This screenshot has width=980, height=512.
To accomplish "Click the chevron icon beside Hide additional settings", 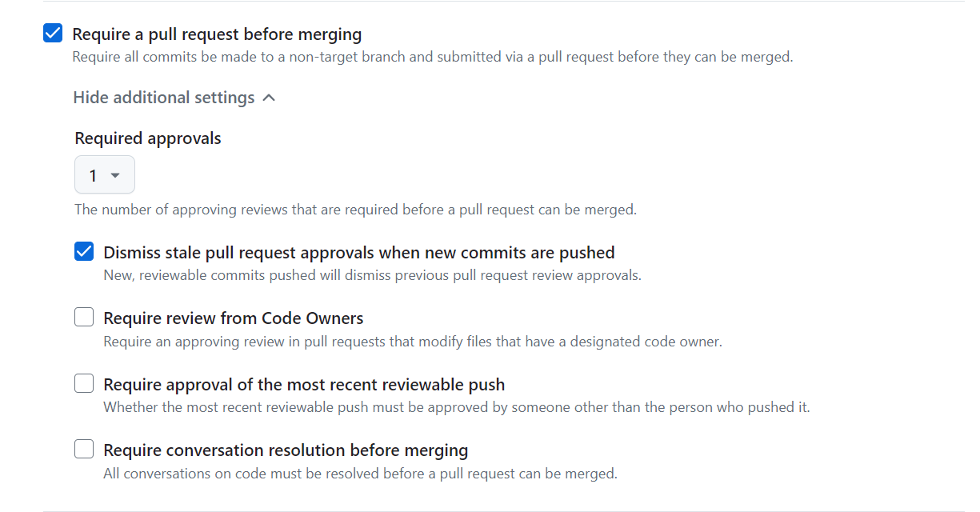I will 269,98.
